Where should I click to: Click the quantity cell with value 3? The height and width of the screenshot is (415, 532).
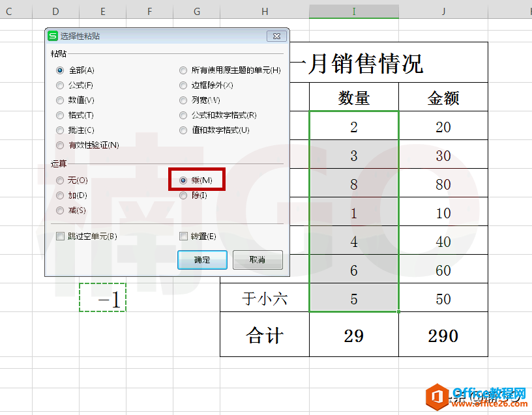tap(354, 154)
